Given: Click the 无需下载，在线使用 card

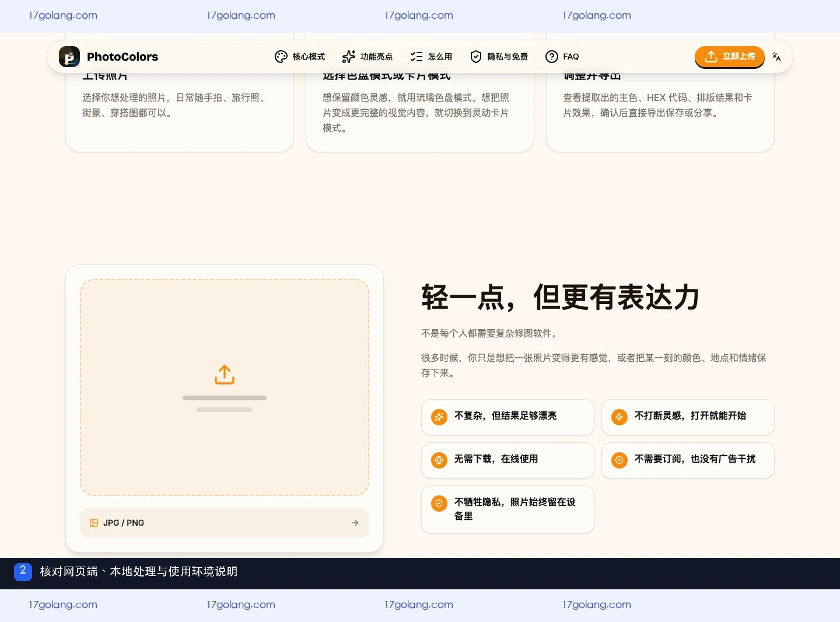Looking at the screenshot, I should pyautogui.click(x=508, y=460).
